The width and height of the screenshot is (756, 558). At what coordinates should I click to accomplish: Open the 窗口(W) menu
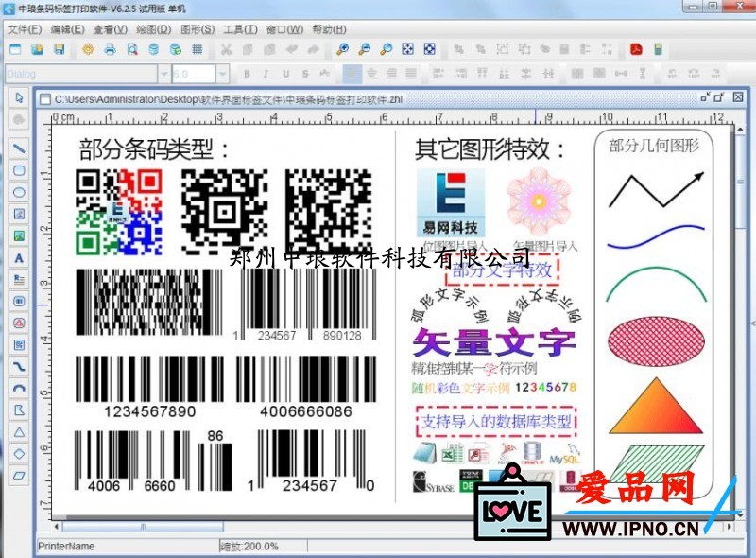[x=284, y=29]
